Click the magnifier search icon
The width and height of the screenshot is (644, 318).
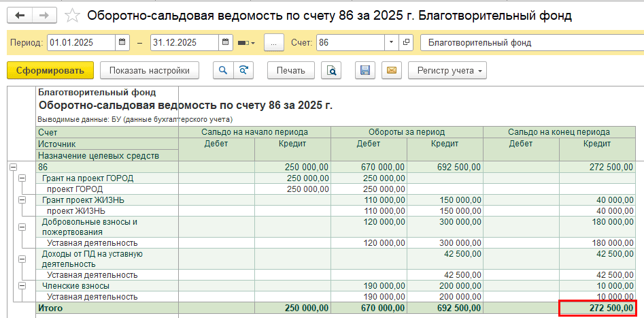click(222, 70)
